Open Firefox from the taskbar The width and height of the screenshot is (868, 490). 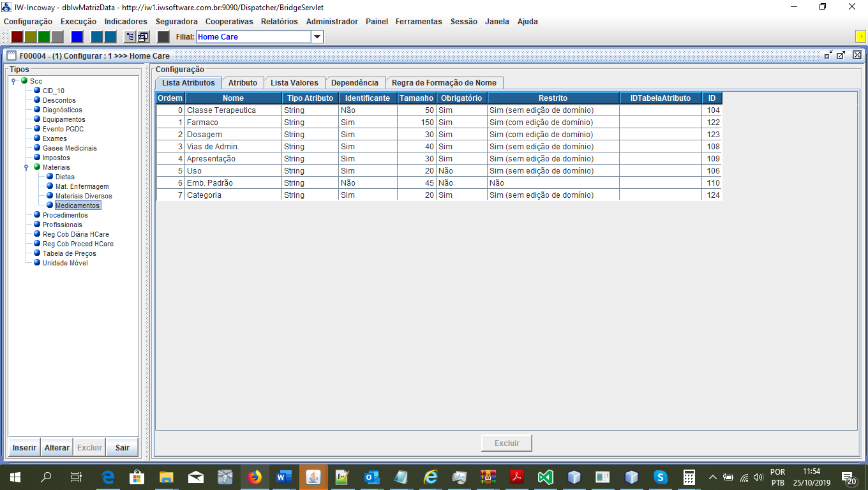click(255, 477)
